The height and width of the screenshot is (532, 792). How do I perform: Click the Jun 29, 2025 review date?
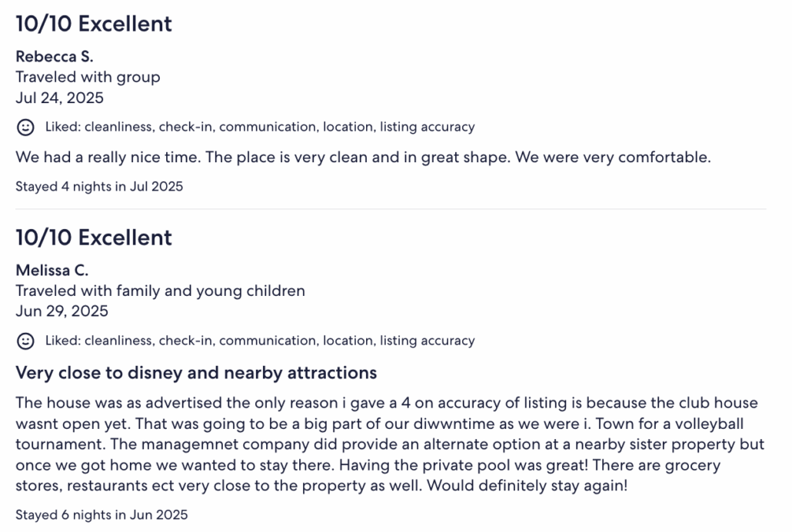click(62, 311)
